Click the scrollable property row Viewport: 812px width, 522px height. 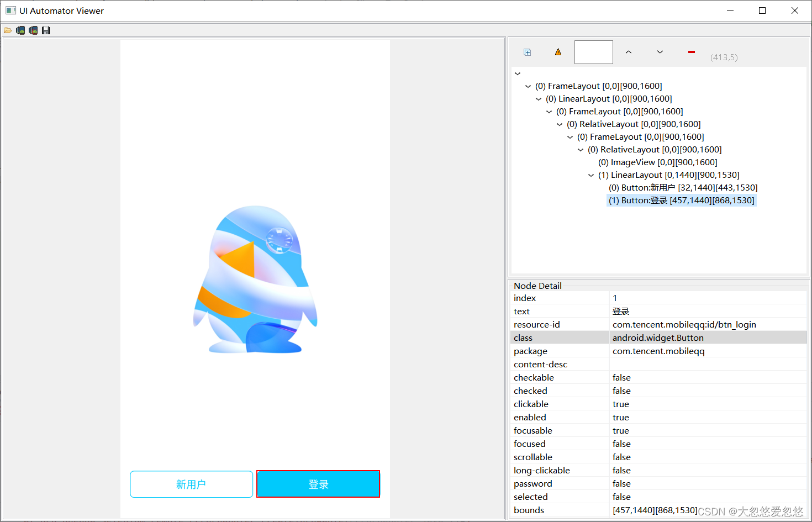pyautogui.click(x=658, y=457)
